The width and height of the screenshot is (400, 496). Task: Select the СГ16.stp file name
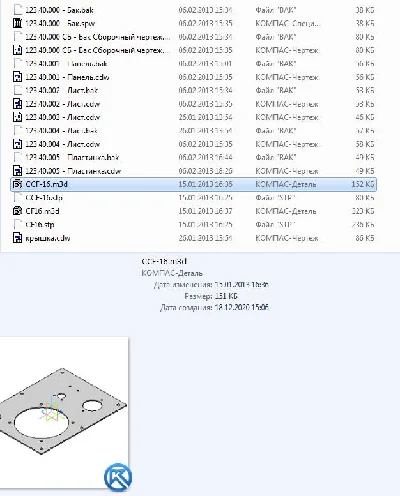[40, 225]
